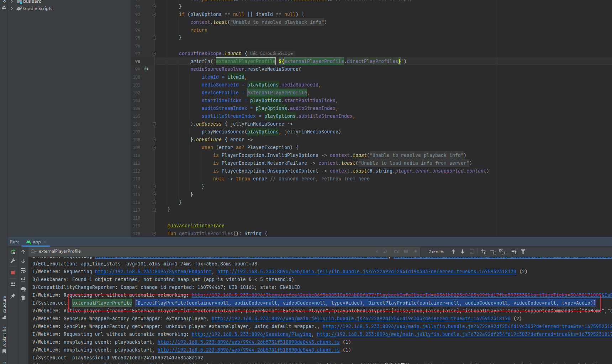Click the restore layout icon in Run sidebar
Screen dimensions: 612x364
click(13, 284)
